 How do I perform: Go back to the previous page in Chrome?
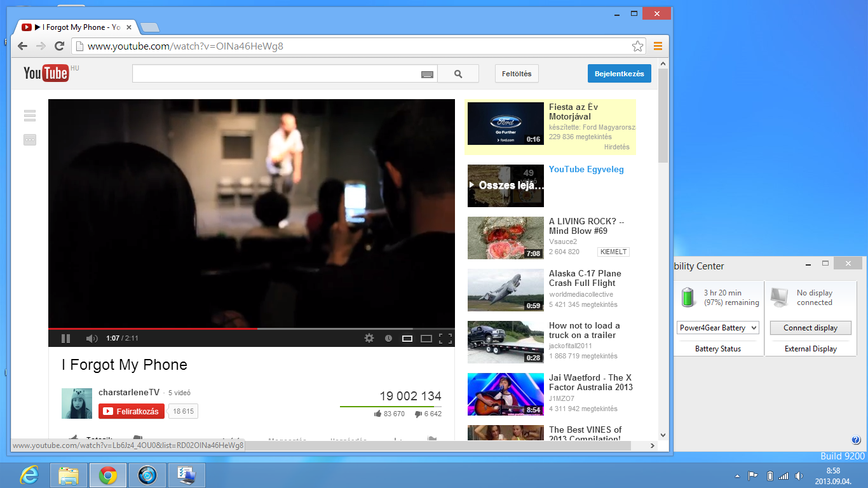click(23, 46)
